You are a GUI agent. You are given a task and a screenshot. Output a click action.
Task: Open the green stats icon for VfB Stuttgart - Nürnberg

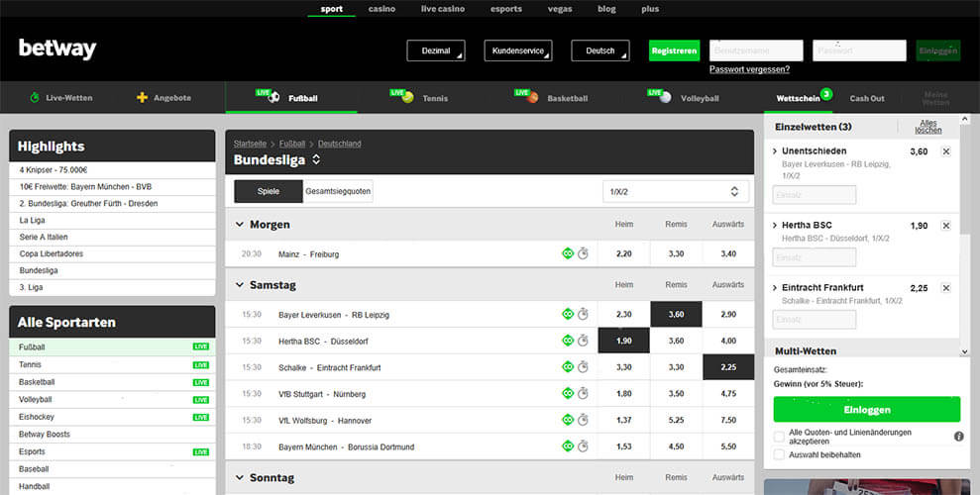point(568,393)
